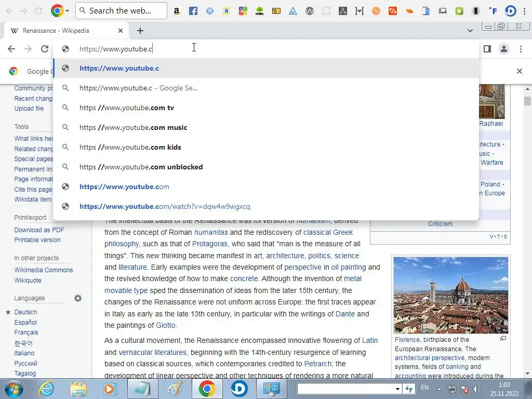Switch language to Français

click(x=26, y=332)
